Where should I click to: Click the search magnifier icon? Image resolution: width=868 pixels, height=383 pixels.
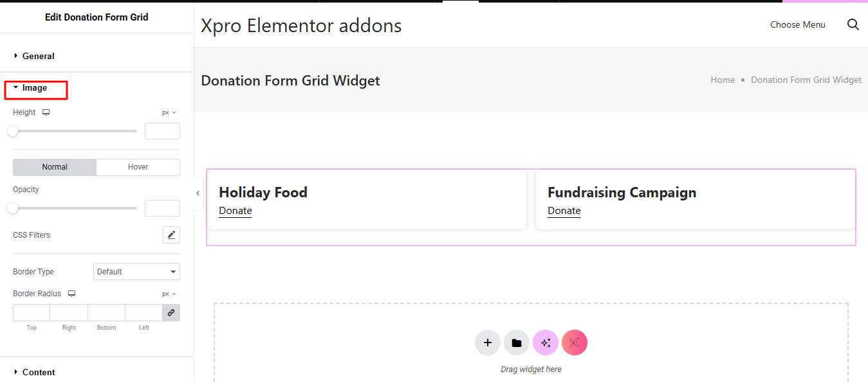[853, 24]
